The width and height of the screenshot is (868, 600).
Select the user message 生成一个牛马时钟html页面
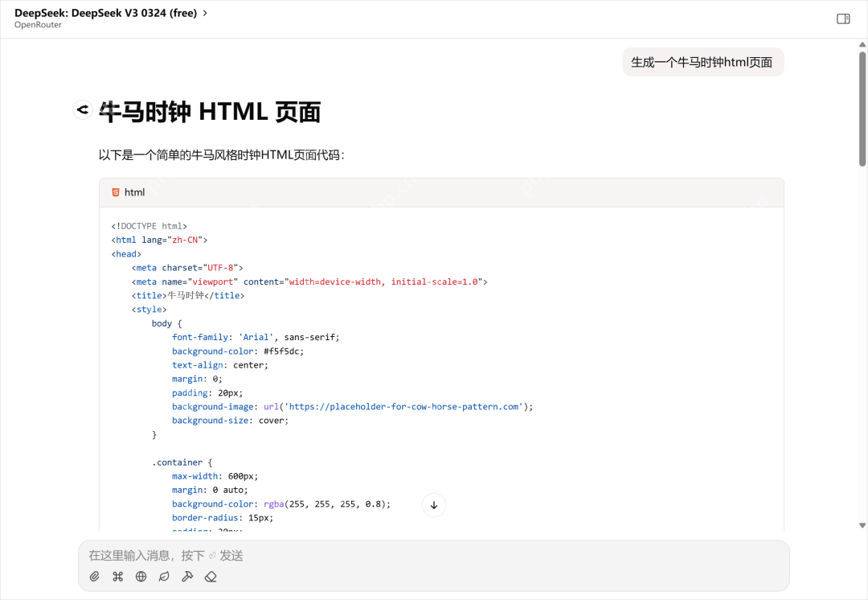[x=702, y=61]
